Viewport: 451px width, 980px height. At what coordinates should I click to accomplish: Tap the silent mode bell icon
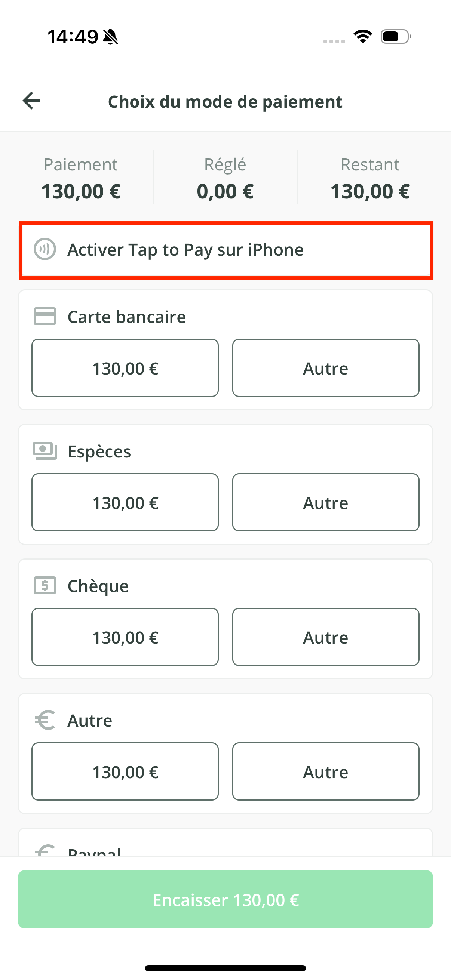110,37
